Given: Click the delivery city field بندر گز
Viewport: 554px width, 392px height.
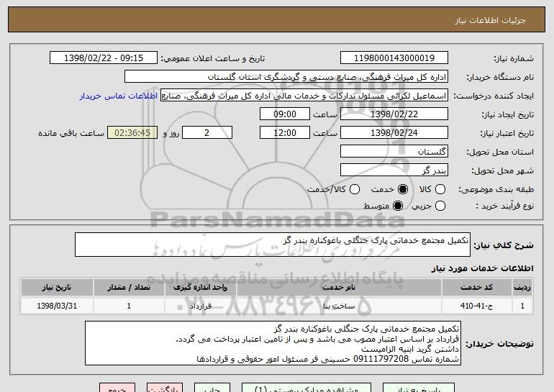Looking at the screenshot, I should 394,170.
